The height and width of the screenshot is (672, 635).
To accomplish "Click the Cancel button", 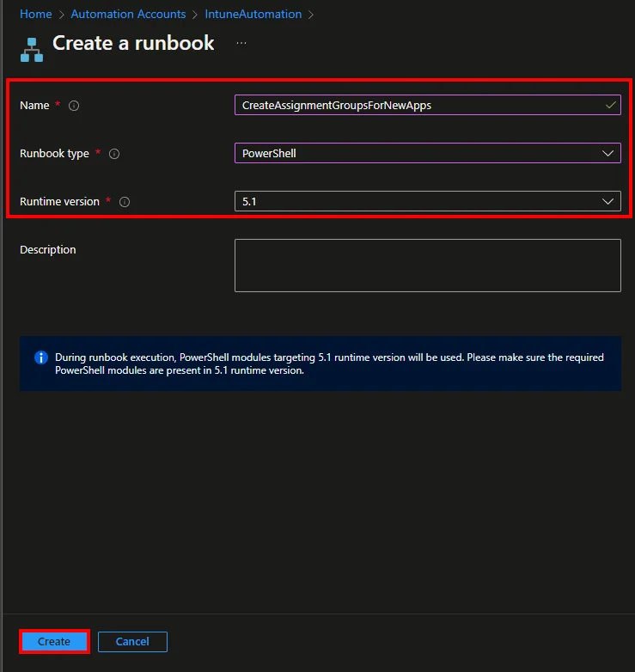I will point(132,641).
